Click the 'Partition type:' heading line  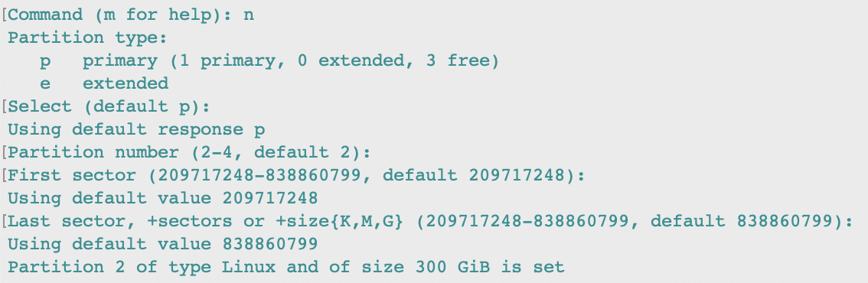click(87, 38)
